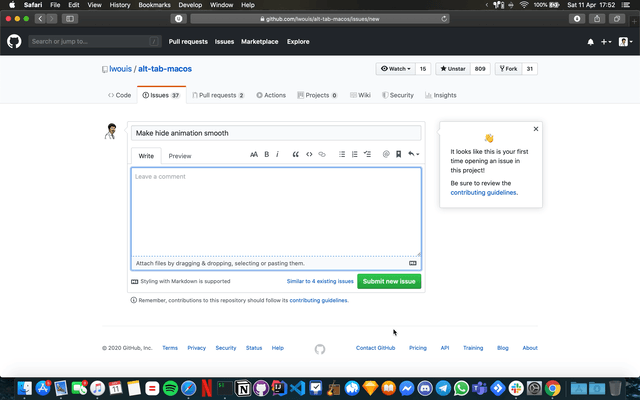Add a task list
Viewport: 640px width, 400px height.
point(367,154)
